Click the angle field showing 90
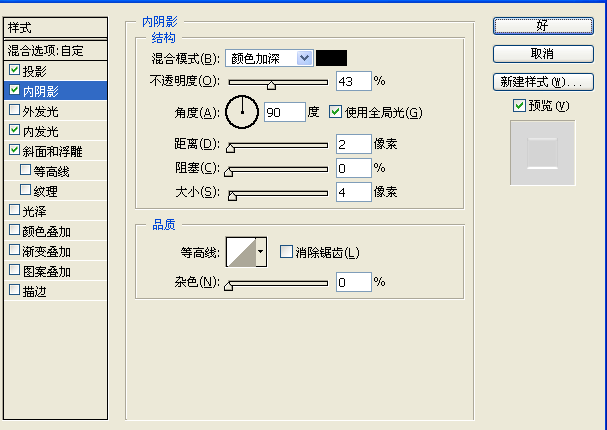The image size is (607, 430). [285, 112]
